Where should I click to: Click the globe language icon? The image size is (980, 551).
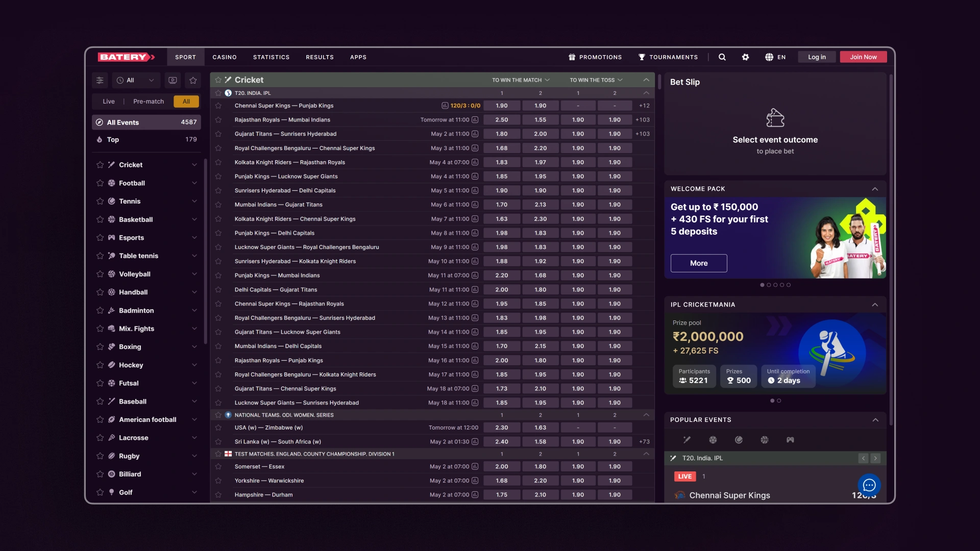point(769,57)
